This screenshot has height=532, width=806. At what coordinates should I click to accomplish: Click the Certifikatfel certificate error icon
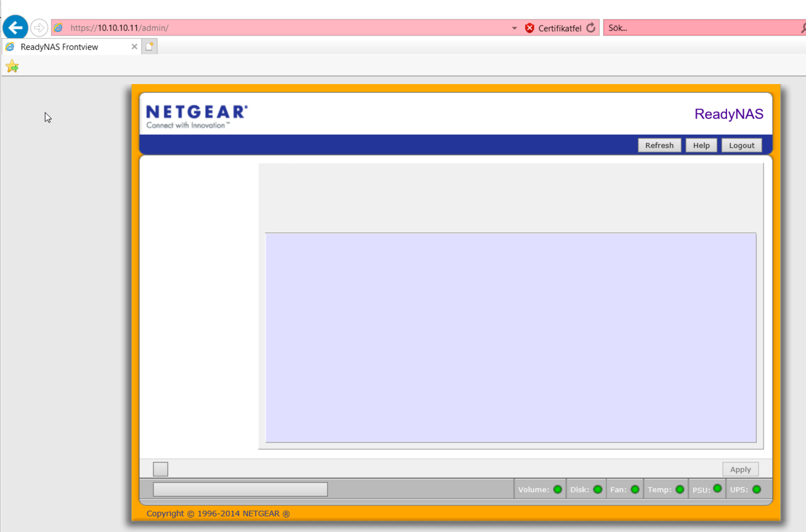pyautogui.click(x=530, y=28)
